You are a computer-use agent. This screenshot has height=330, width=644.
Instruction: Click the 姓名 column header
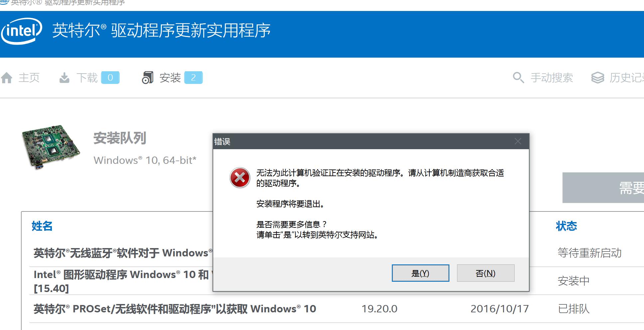[x=42, y=226]
